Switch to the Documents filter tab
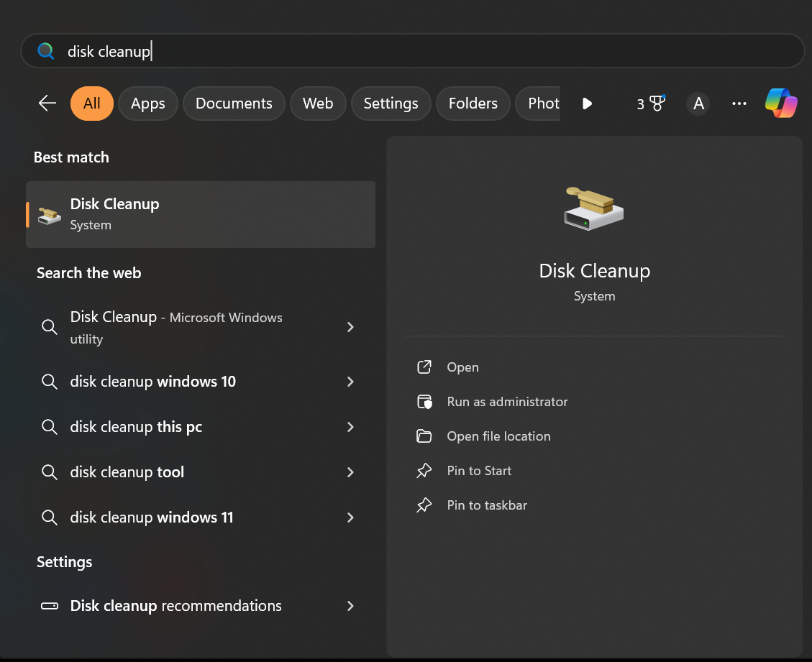This screenshot has height=662, width=812. [234, 104]
